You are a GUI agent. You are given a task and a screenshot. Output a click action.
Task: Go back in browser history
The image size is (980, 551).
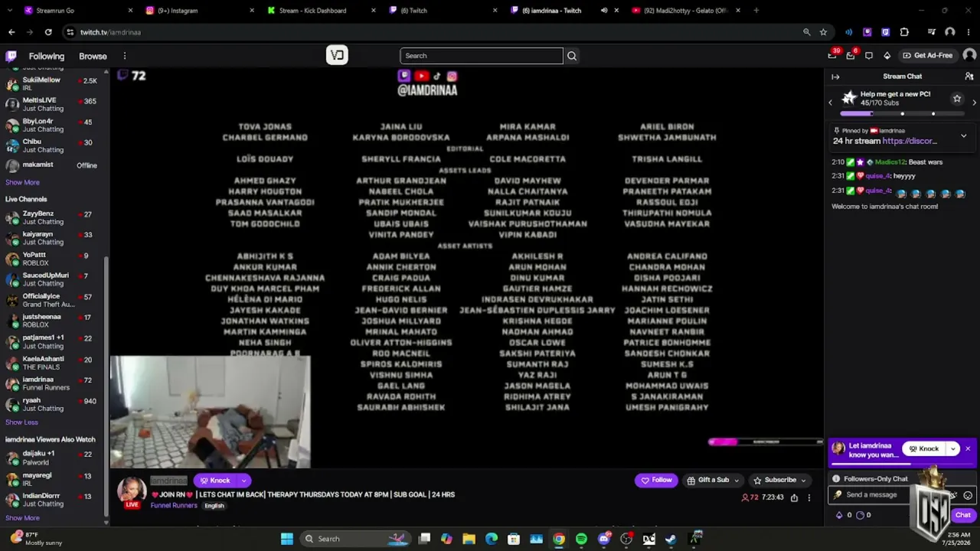pyautogui.click(x=11, y=32)
